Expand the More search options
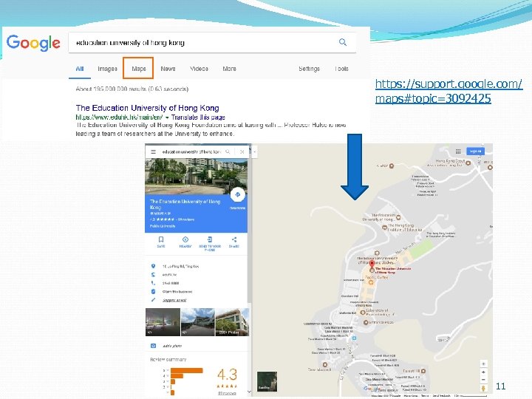The width and height of the screenshot is (532, 399). pos(229,69)
